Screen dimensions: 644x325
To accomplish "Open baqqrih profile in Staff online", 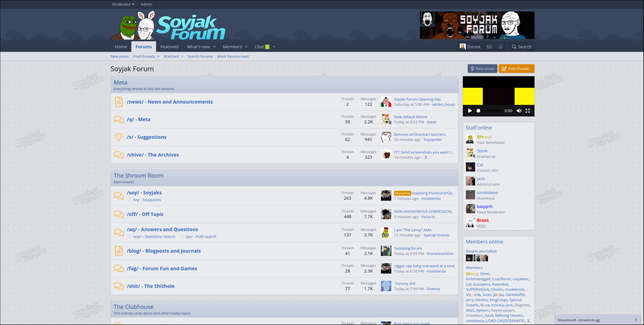I will [x=485, y=206].
